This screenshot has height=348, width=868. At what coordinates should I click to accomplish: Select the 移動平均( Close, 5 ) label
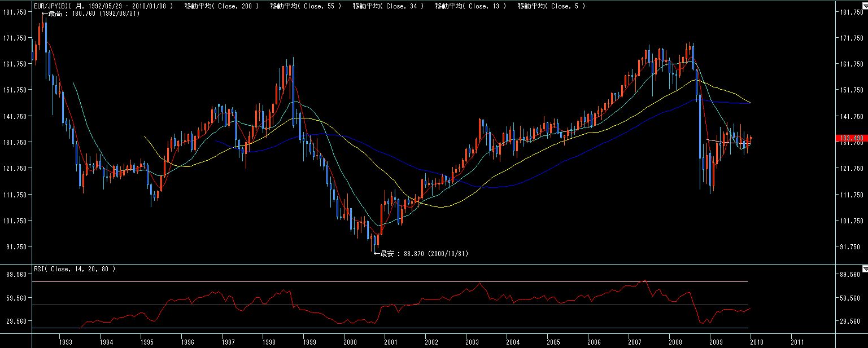pos(551,6)
